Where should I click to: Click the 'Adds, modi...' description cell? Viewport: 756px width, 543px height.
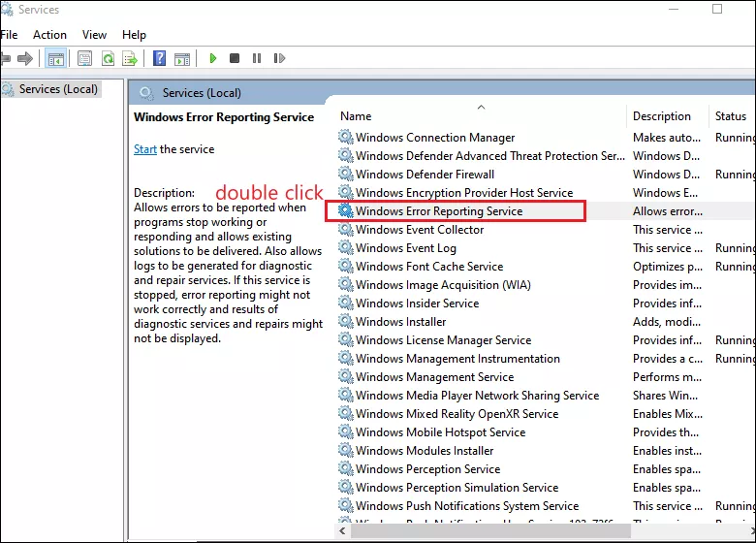[x=667, y=322]
